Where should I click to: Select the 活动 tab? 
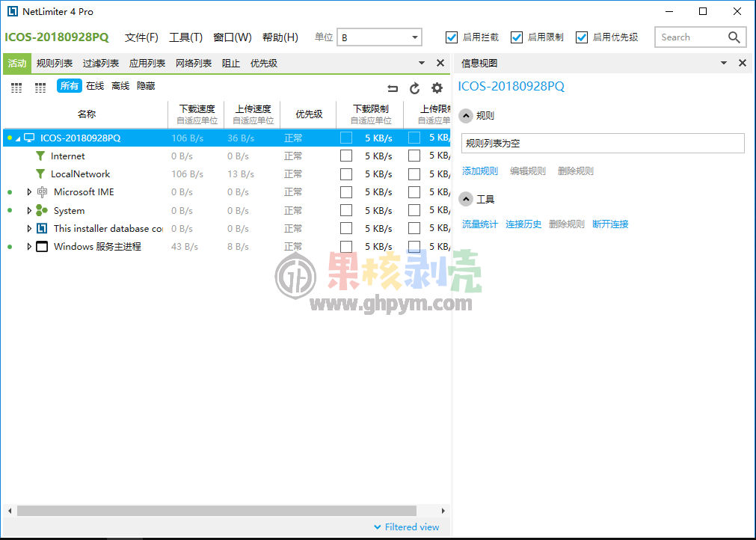tap(17, 63)
